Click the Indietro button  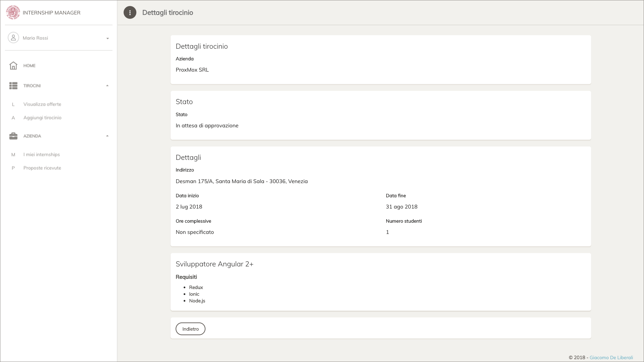[x=191, y=329]
